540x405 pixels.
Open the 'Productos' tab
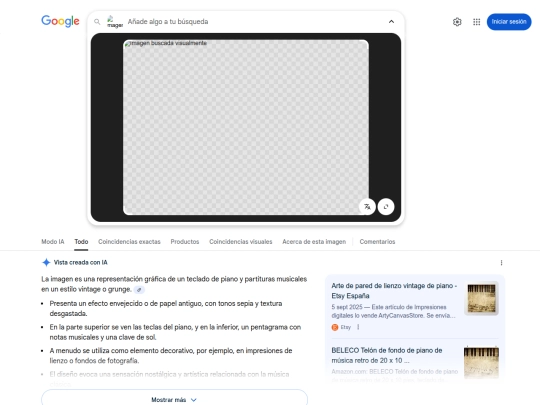tap(185, 242)
